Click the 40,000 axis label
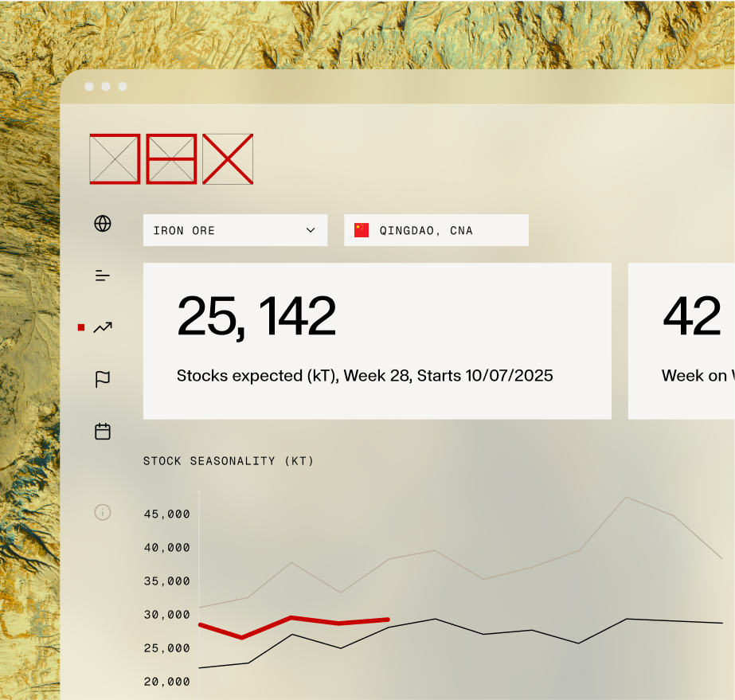This screenshot has width=735, height=700. coord(167,548)
